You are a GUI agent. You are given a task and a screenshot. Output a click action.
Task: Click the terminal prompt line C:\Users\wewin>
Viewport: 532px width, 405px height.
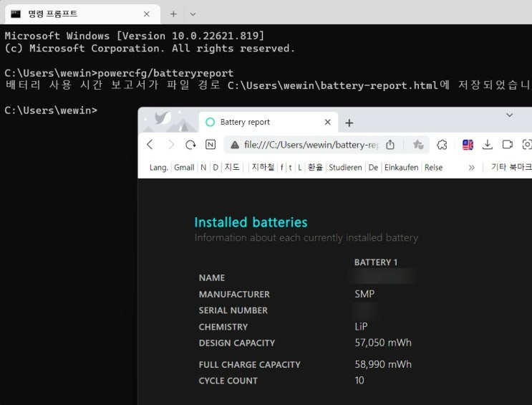click(x=51, y=110)
